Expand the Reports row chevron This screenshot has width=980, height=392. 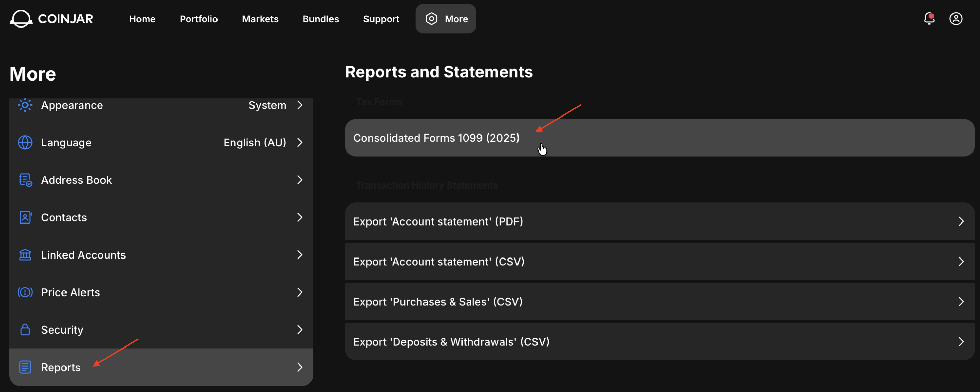tap(300, 367)
